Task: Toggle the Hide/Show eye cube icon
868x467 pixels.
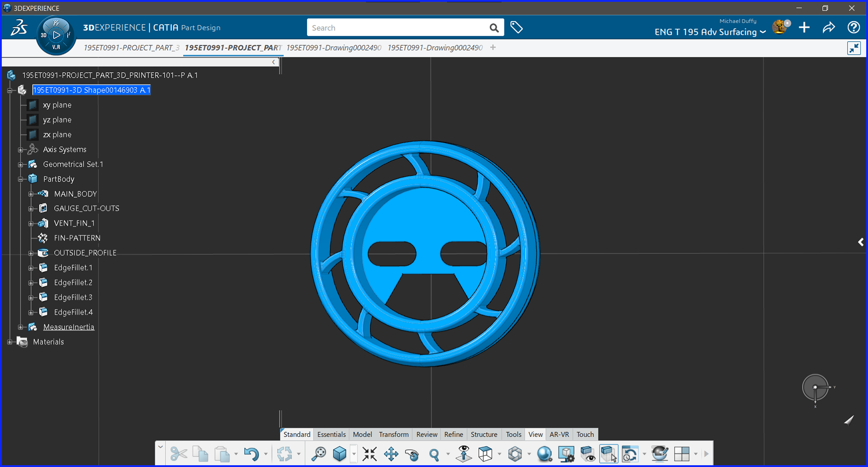Action: click(588, 453)
